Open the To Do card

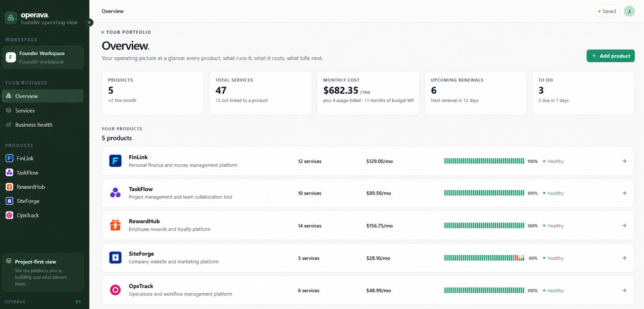pyautogui.click(x=583, y=93)
